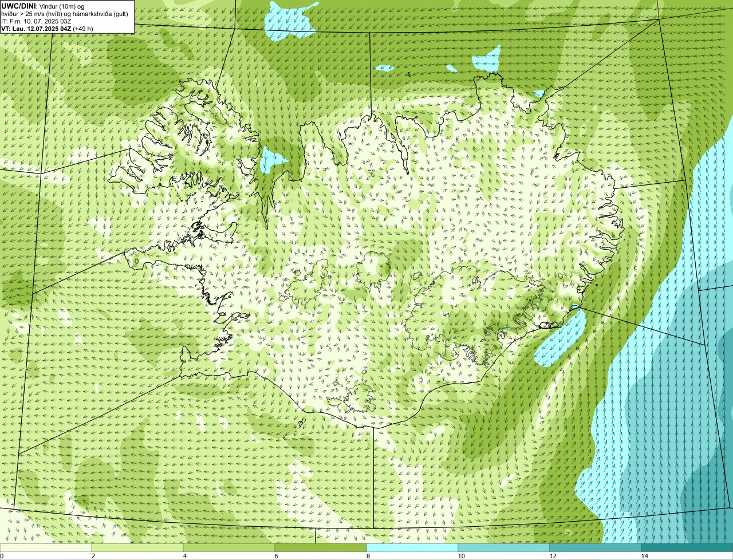
Task: Click the 'UWC/DINI: Vindur (10m) og' title line
Action: point(43,6)
